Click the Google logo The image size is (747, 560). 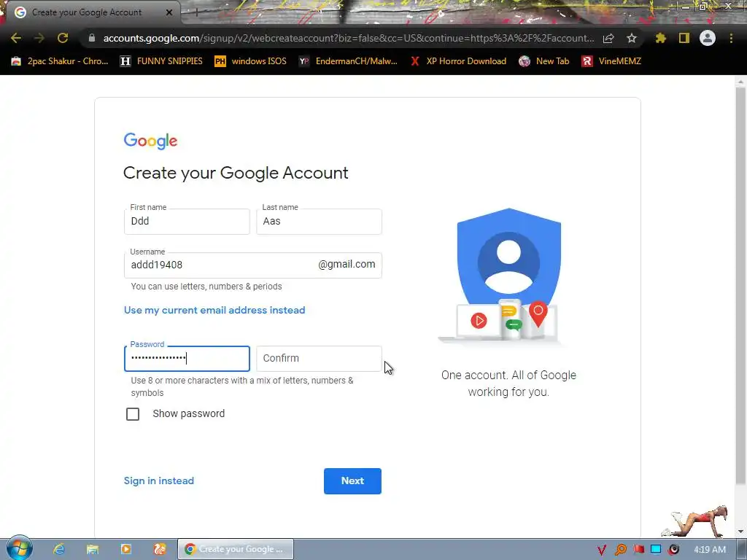150,141
